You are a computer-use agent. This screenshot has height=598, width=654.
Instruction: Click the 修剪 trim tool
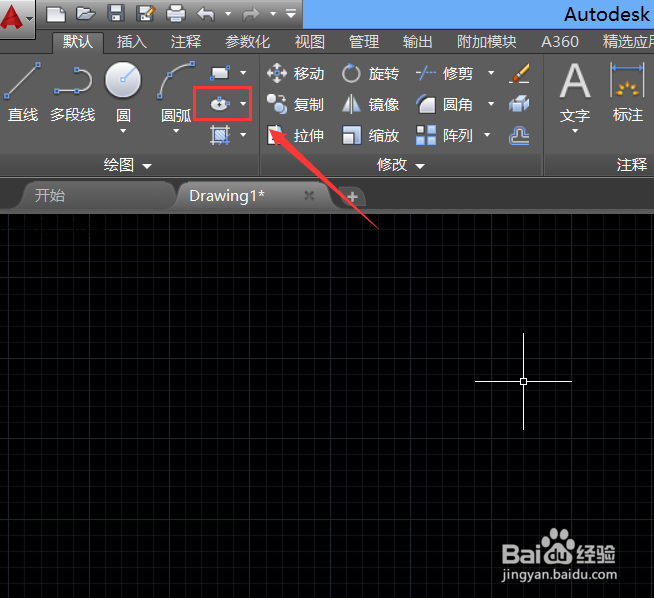click(x=445, y=73)
